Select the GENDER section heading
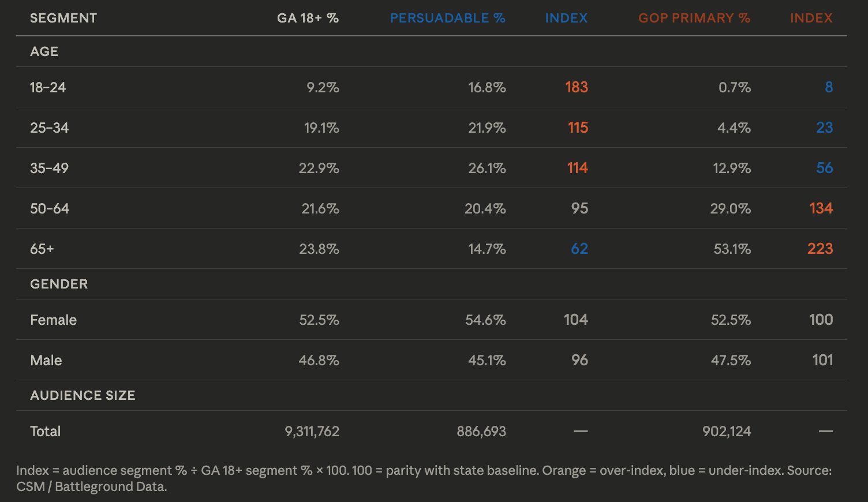Screen dimensions: 868x502 click(59, 284)
